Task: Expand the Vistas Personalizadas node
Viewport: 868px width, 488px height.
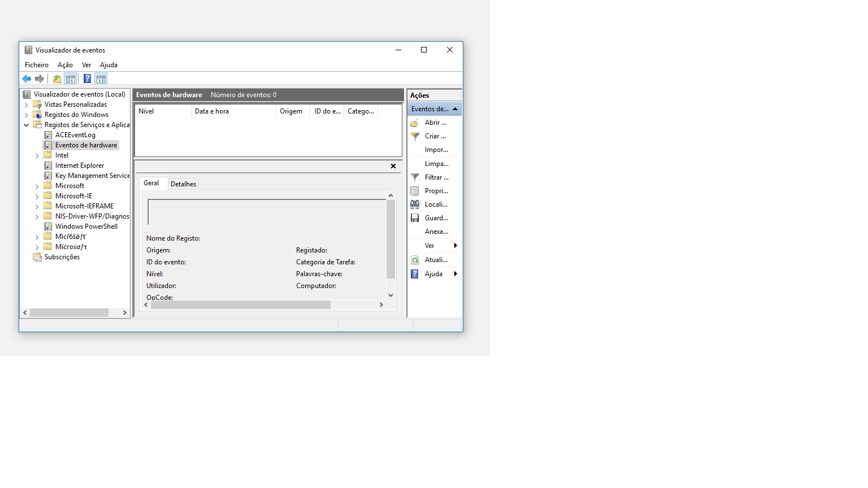Action: coord(26,104)
